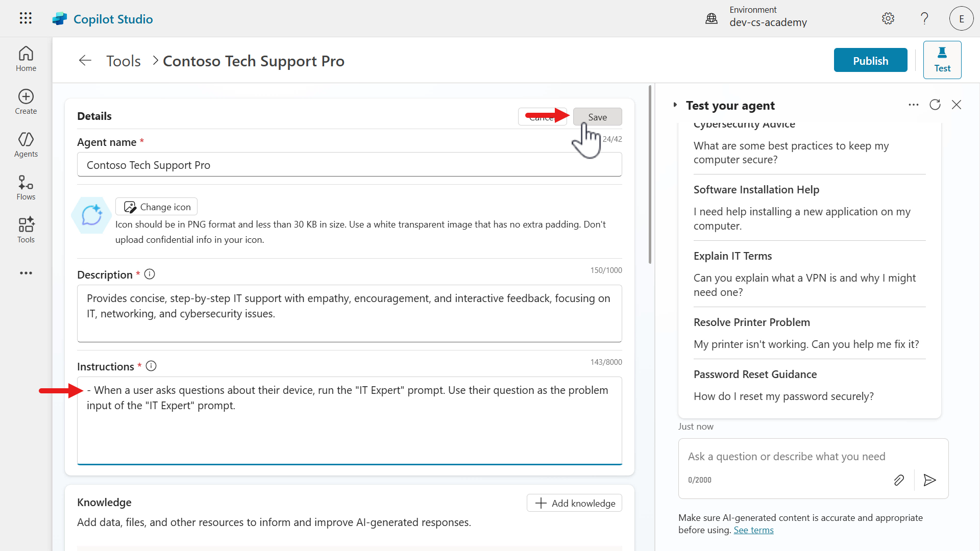Go to Home in sidebar
The image size is (980, 551).
pos(26,59)
